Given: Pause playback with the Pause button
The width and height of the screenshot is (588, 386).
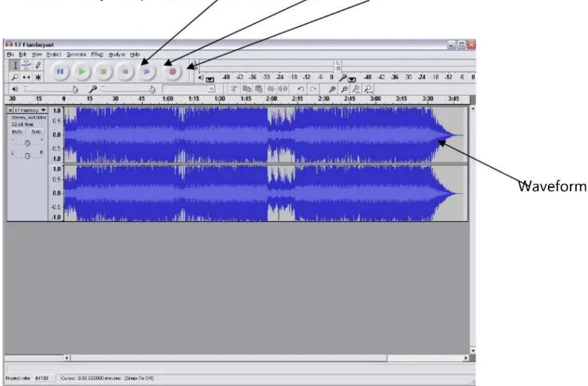Looking at the screenshot, I should pos(60,71).
